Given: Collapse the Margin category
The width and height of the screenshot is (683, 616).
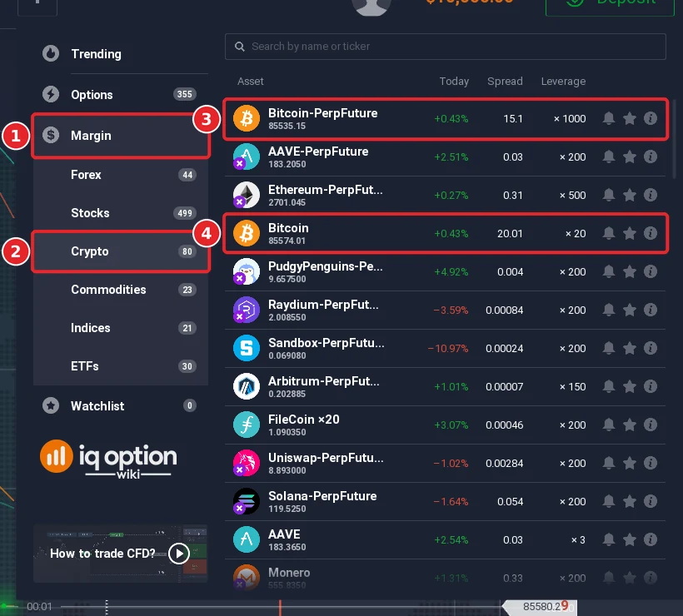Looking at the screenshot, I should 121,136.
